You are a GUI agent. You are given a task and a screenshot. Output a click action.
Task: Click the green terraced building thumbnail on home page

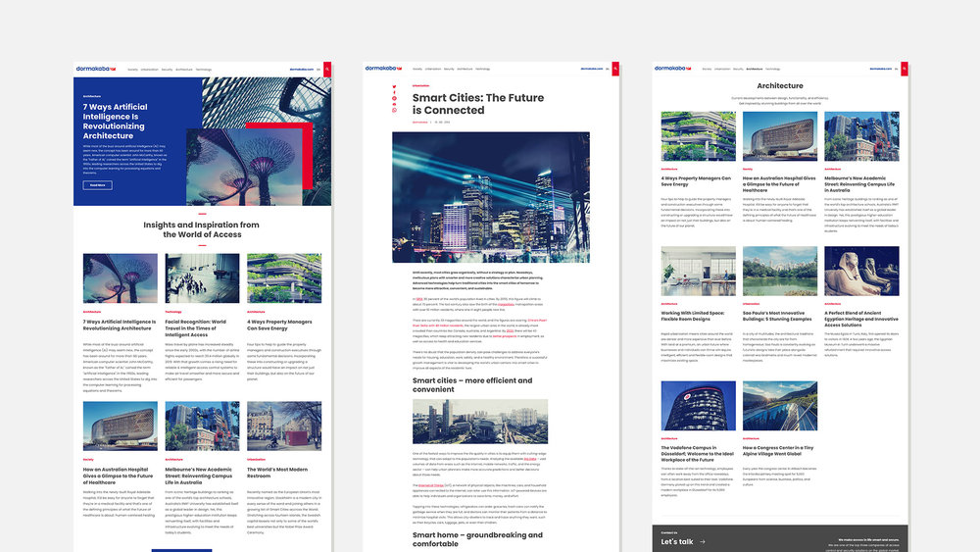point(284,278)
